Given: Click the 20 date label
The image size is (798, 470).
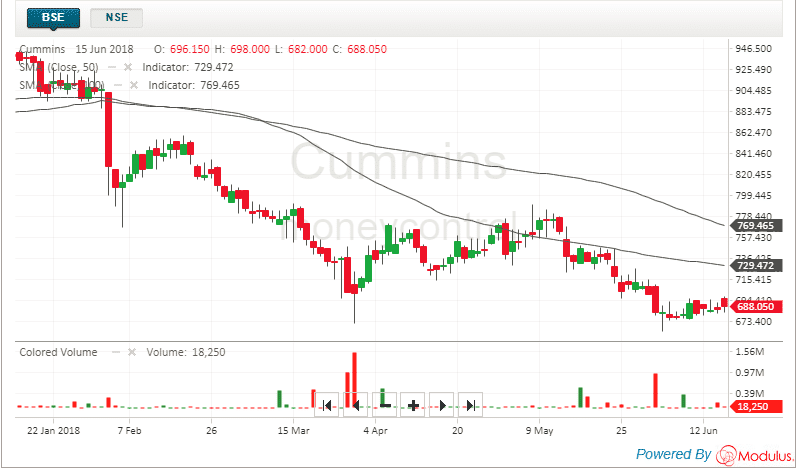Looking at the screenshot, I should tap(458, 430).
